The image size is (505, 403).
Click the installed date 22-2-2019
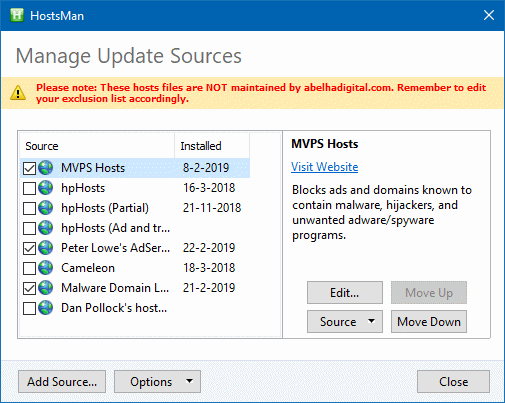tap(209, 248)
